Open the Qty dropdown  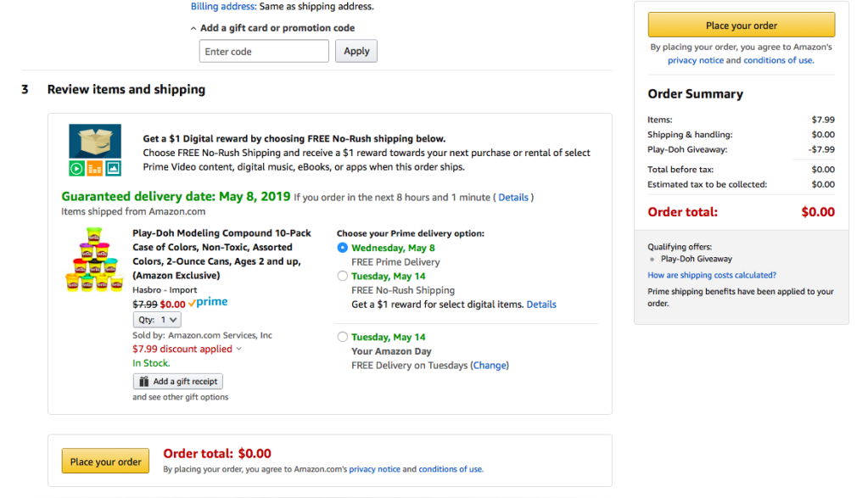(157, 320)
